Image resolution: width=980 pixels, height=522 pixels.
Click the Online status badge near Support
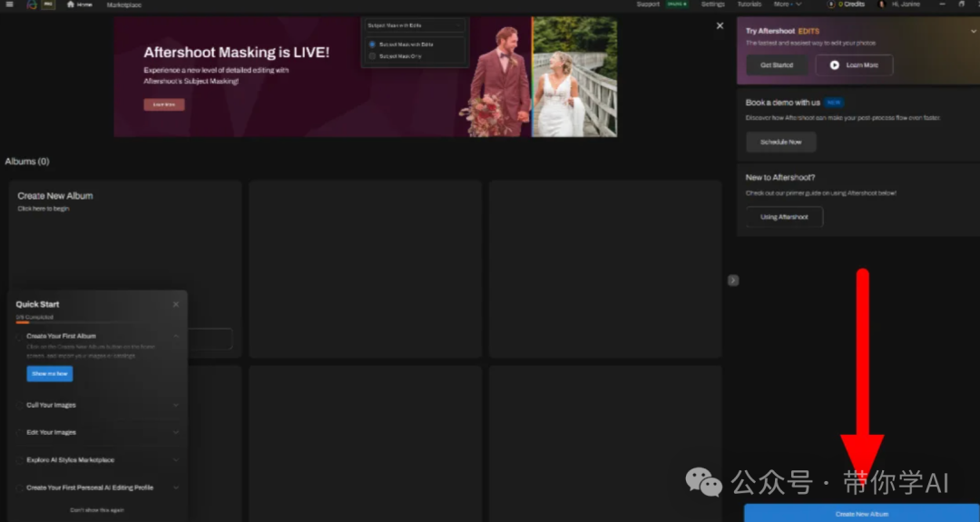coord(676,5)
